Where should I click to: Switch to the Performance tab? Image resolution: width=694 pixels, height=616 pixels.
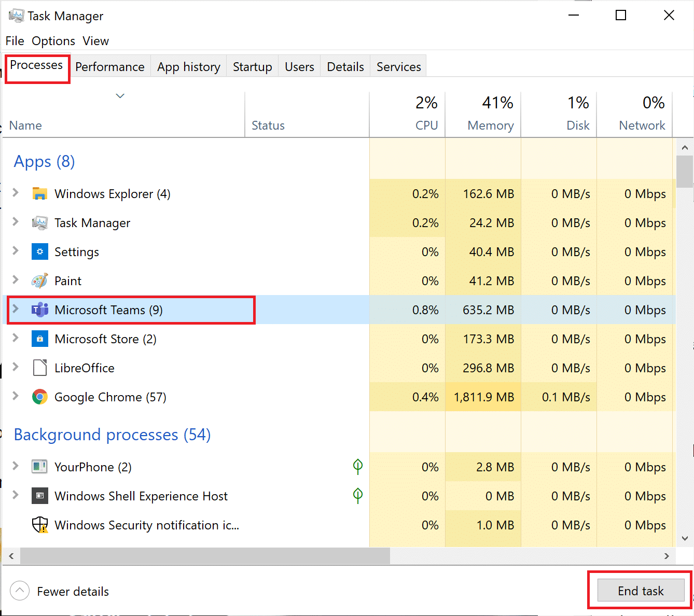point(109,66)
